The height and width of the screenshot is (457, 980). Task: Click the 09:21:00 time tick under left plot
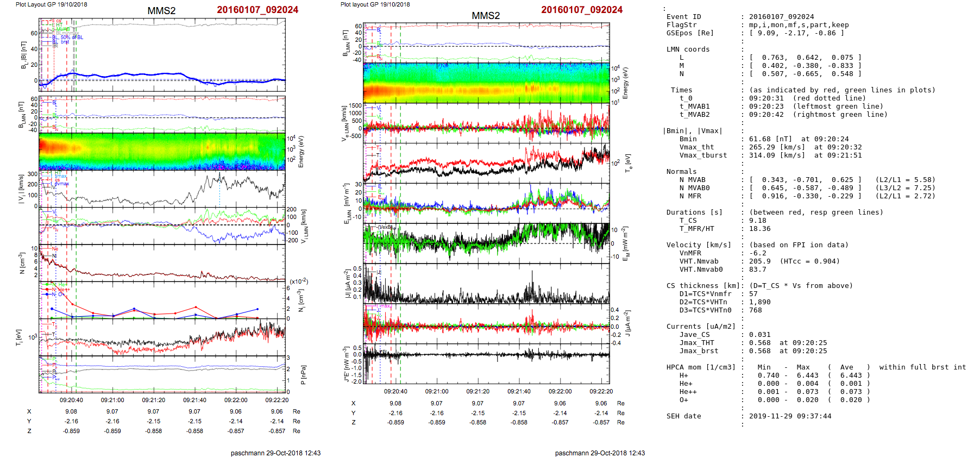pos(112,400)
